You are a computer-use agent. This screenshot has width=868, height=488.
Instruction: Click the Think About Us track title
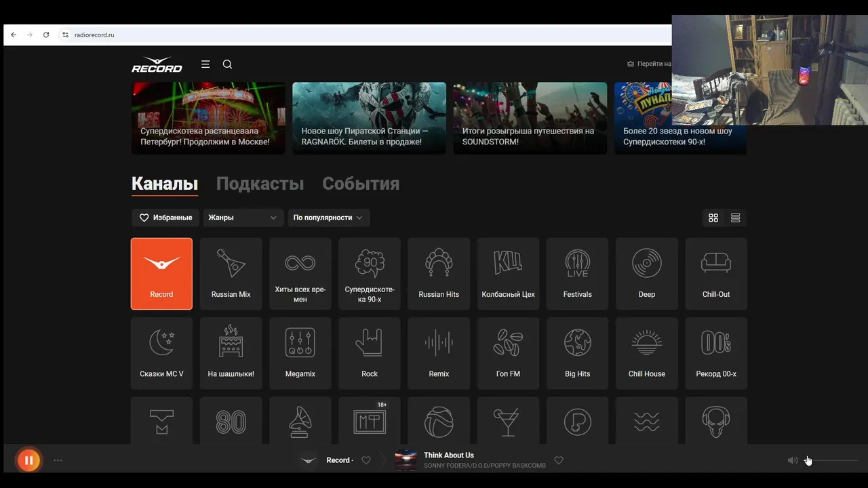coord(449,455)
